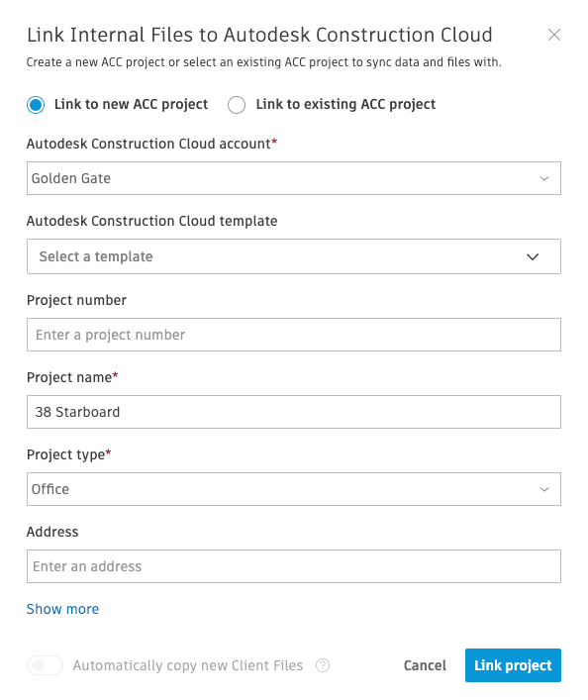Toggle Automatically copy new Client Files switch
The width and height of the screenshot is (588, 700).
click(45, 665)
